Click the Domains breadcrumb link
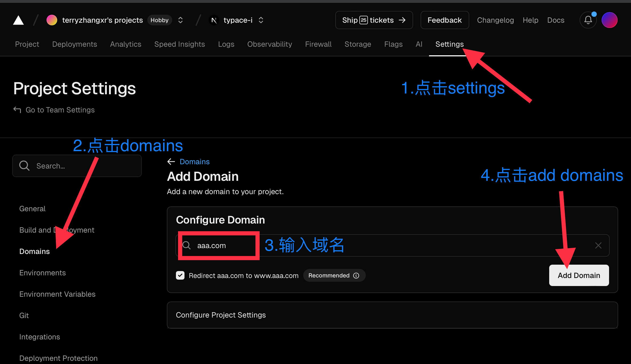631x364 pixels. pyautogui.click(x=195, y=162)
